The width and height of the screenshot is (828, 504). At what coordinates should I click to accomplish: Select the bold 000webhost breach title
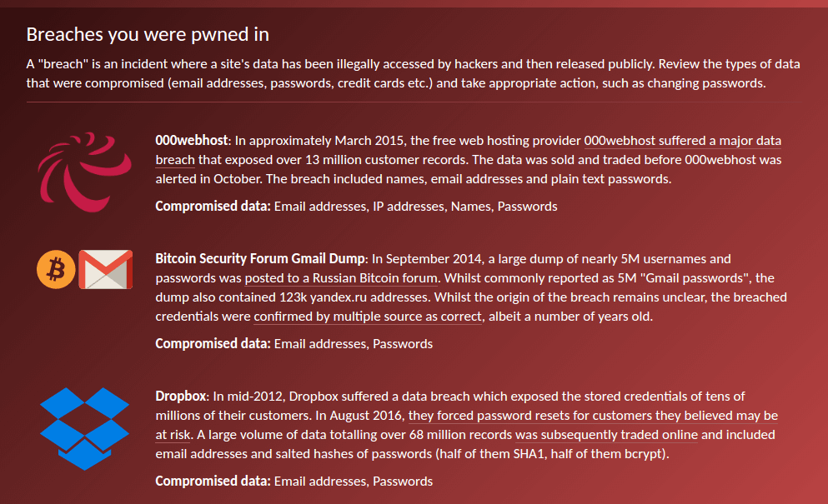click(x=191, y=141)
